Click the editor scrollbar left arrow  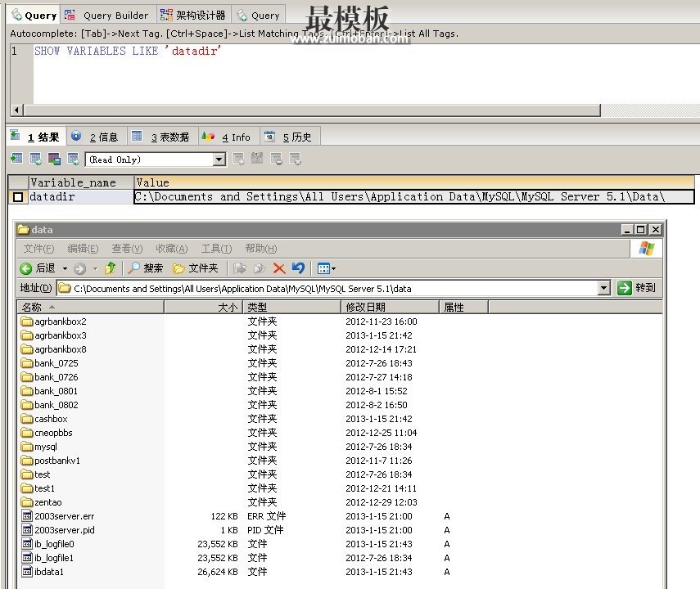[17, 110]
